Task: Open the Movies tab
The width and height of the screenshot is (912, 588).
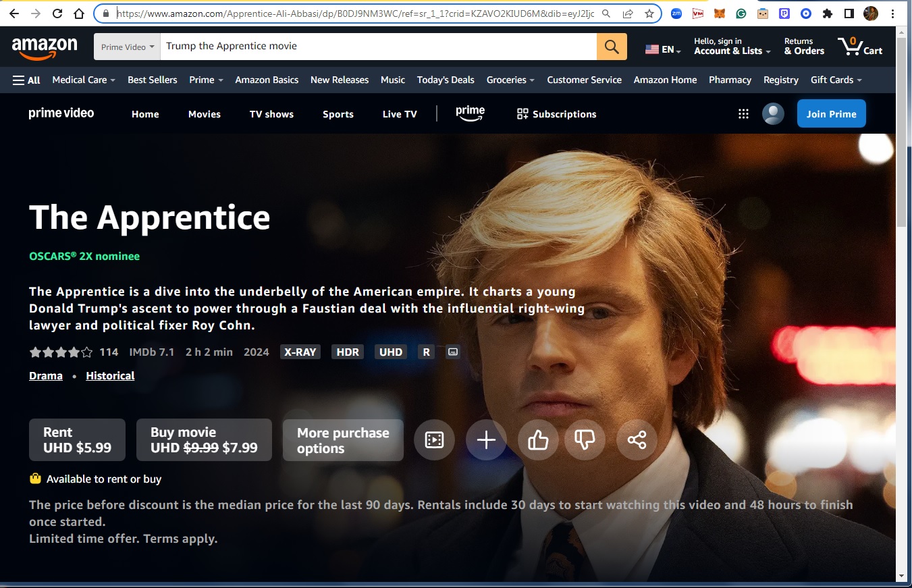Action: (205, 114)
